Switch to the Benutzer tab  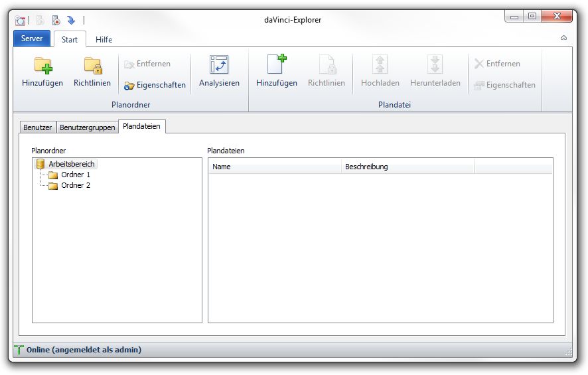pos(37,127)
